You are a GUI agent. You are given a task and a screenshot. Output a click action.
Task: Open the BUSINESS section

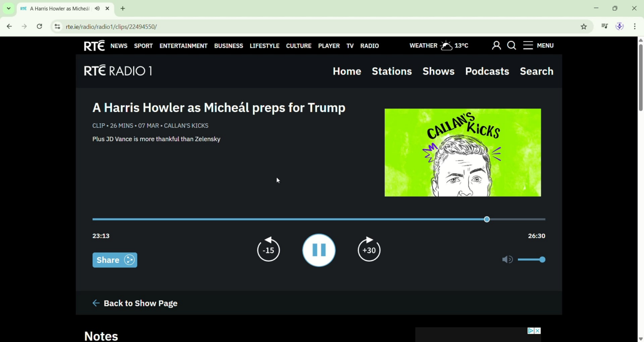coord(229,46)
